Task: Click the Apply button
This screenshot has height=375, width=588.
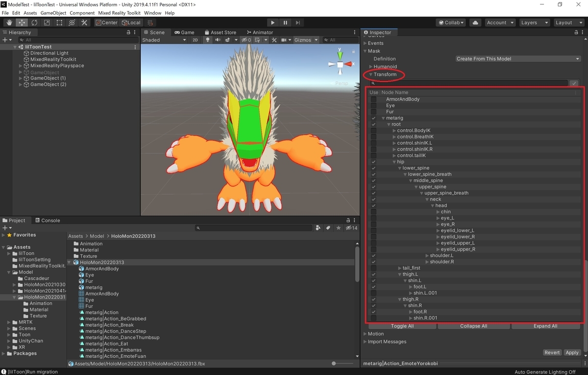Action: point(572,352)
